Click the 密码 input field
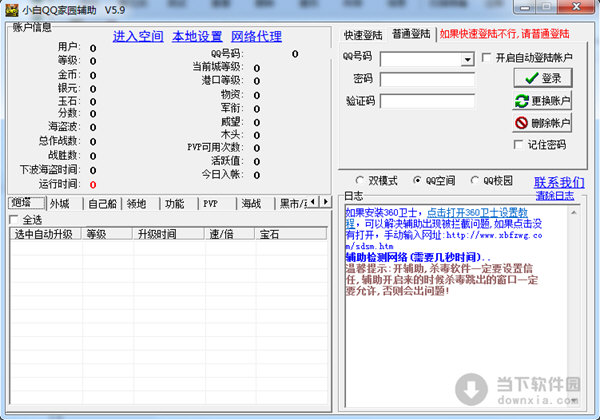Viewport: 600px width, 420px height. (x=427, y=80)
